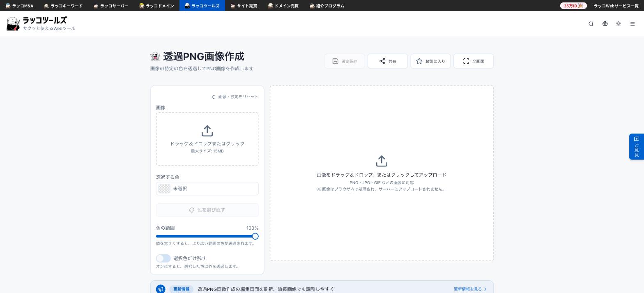Open the ラッコドメイン tab
The width and height of the screenshot is (644, 293).
[x=156, y=6]
